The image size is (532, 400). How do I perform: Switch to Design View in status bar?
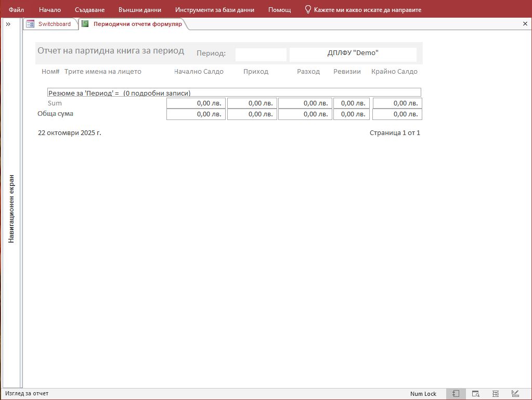(515, 394)
